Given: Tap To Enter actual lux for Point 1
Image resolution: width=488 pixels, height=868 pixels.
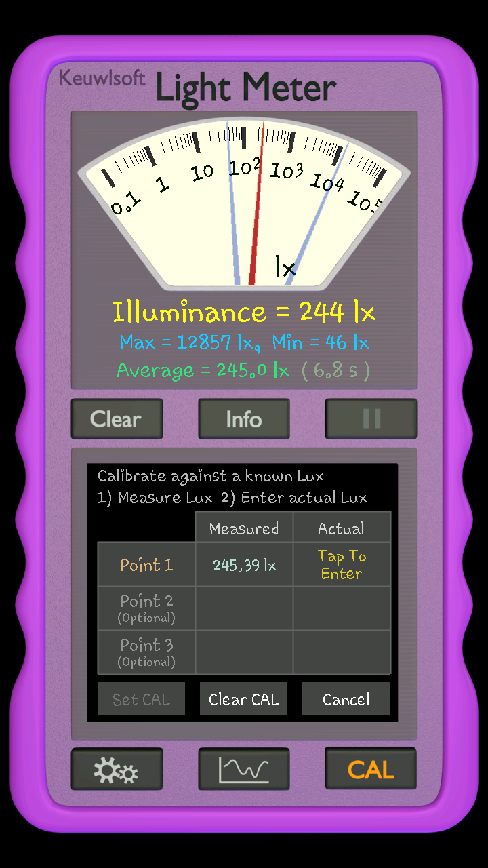Looking at the screenshot, I should (x=342, y=564).
